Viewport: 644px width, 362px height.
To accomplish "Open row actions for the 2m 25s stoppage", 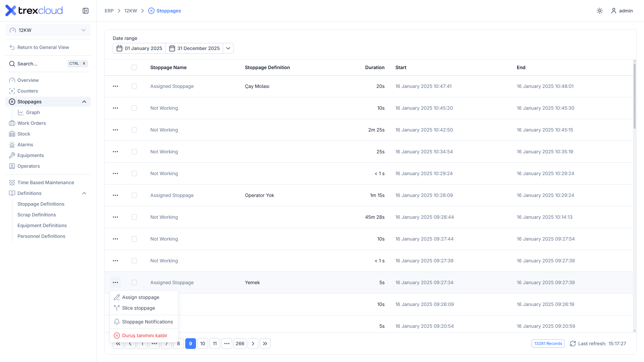I will click(115, 130).
